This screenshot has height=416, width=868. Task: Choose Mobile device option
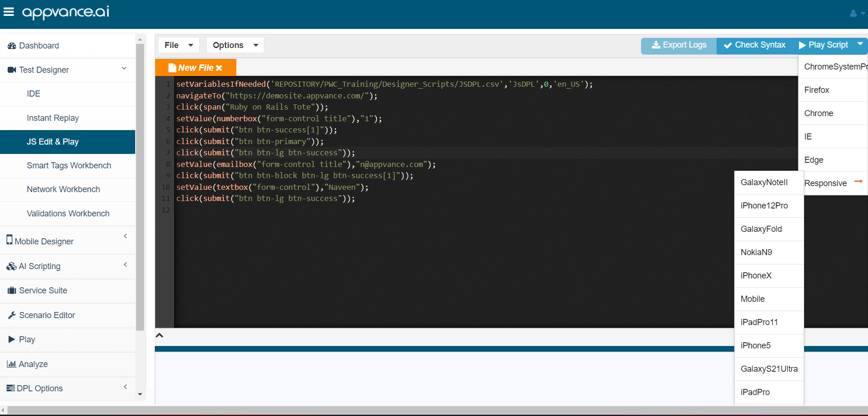click(x=769, y=299)
